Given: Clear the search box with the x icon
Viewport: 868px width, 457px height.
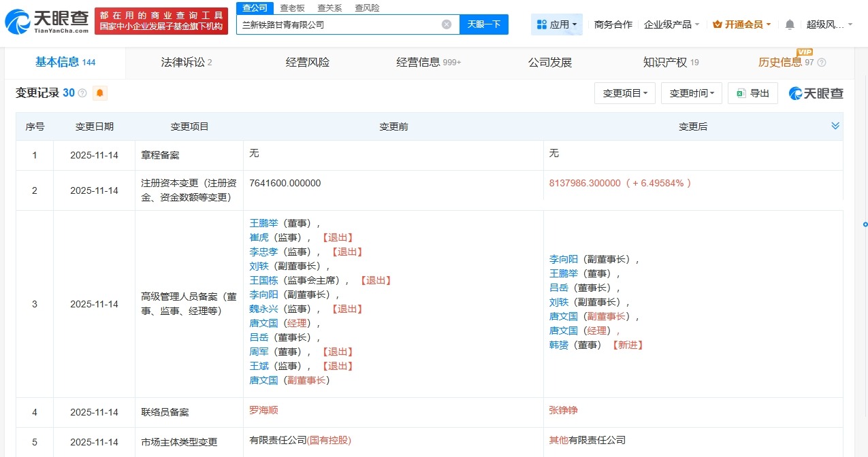Looking at the screenshot, I should (446, 24).
